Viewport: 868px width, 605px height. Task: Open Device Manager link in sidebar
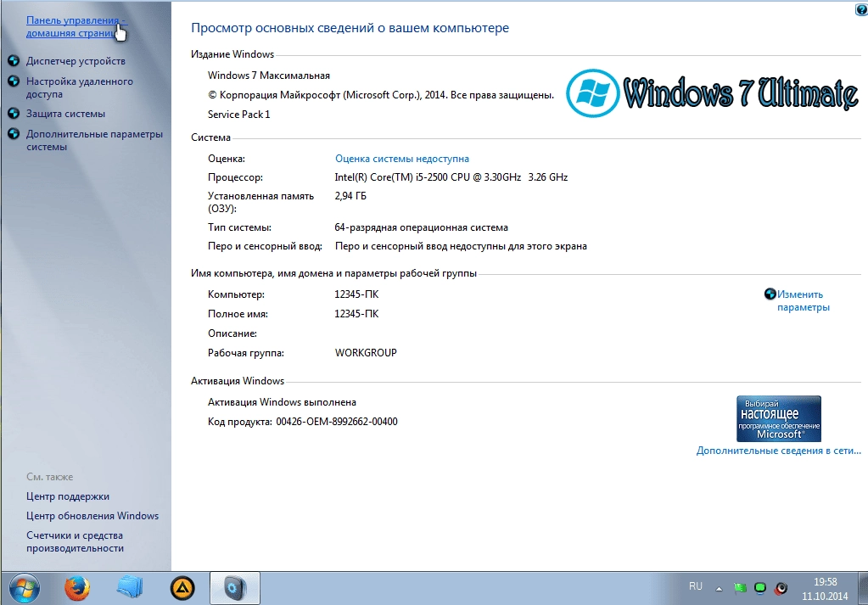click(x=76, y=61)
